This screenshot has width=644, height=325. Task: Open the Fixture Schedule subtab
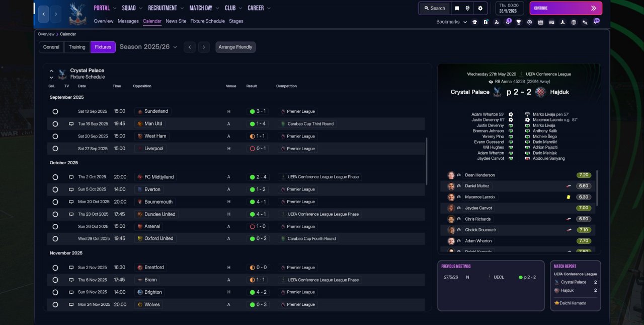(x=207, y=21)
